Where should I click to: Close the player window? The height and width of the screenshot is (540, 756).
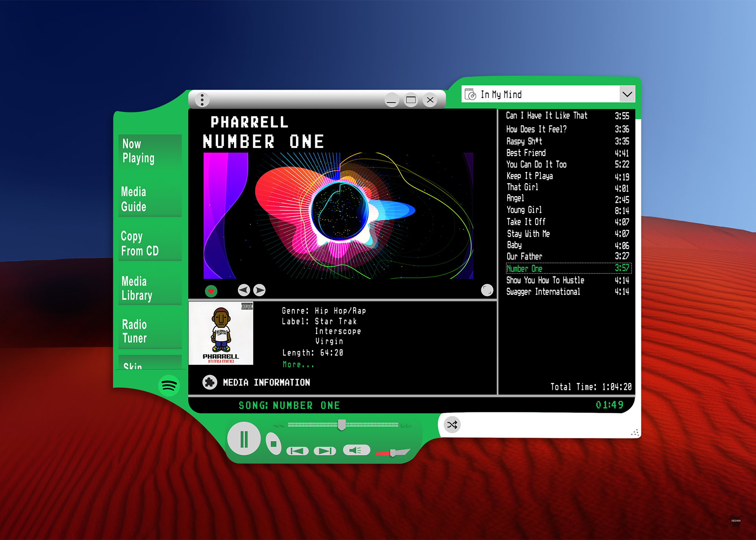(430, 100)
